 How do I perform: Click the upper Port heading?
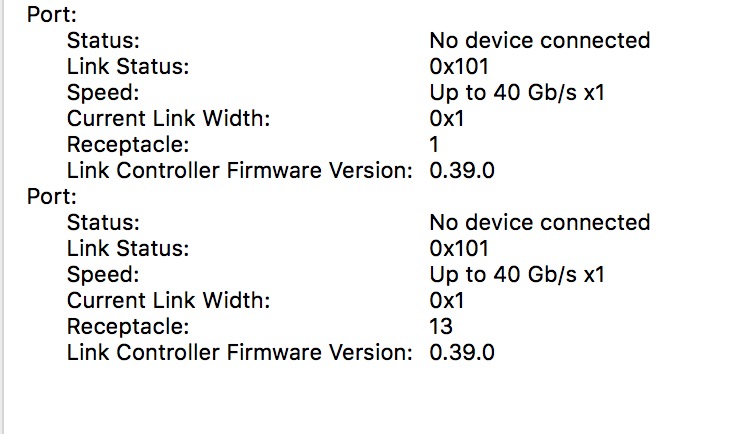pyautogui.click(x=51, y=14)
